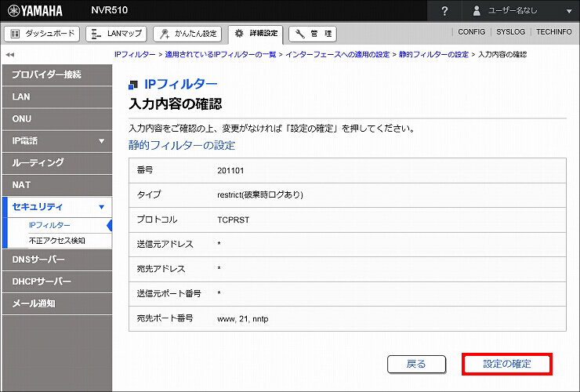Screen dimensions: 580x392
Task: Open the かんたん設定 tab
Action: [187, 34]
